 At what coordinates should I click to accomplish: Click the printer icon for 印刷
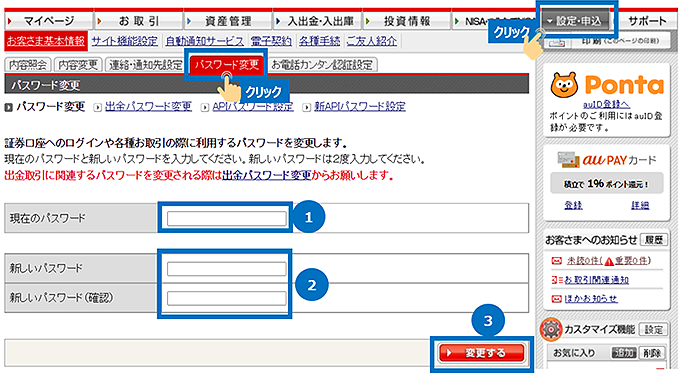click(x=557, y=42)
